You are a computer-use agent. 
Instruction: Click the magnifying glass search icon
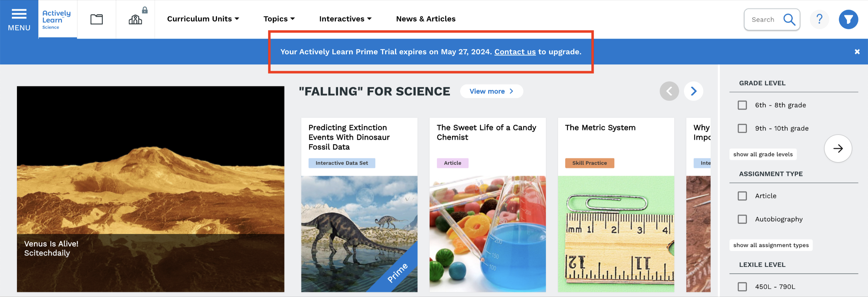(x=789, y=20)
